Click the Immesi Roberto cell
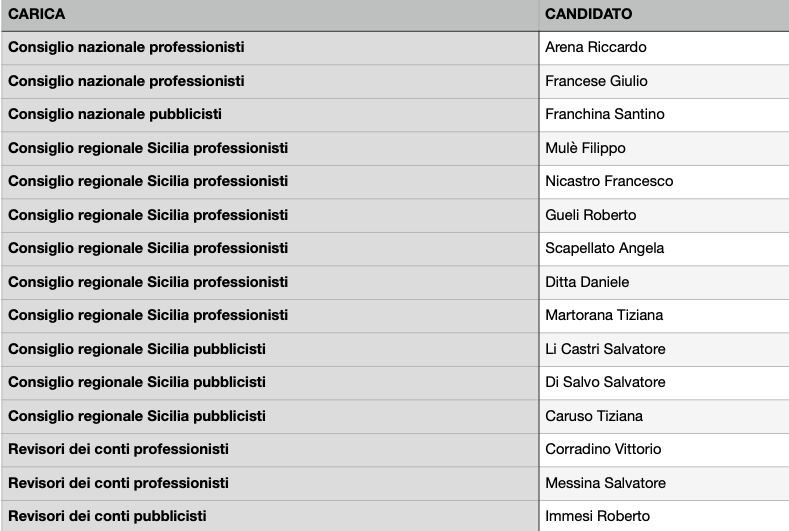 tap(597, 516)
